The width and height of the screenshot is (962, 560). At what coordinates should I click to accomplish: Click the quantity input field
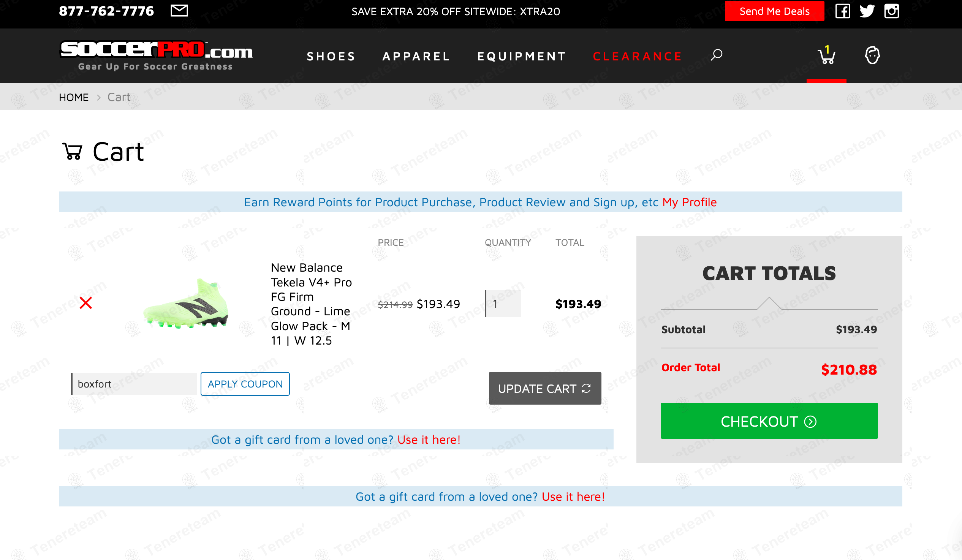point(503,304)
